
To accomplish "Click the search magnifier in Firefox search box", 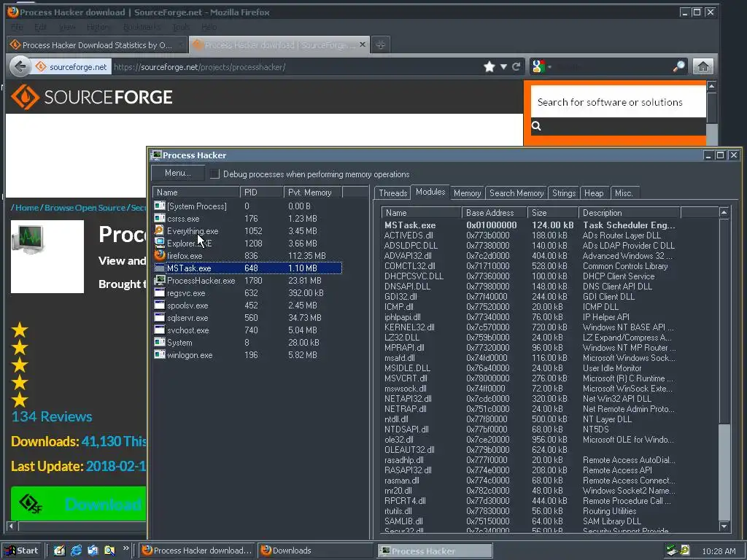I will [679, 66].
